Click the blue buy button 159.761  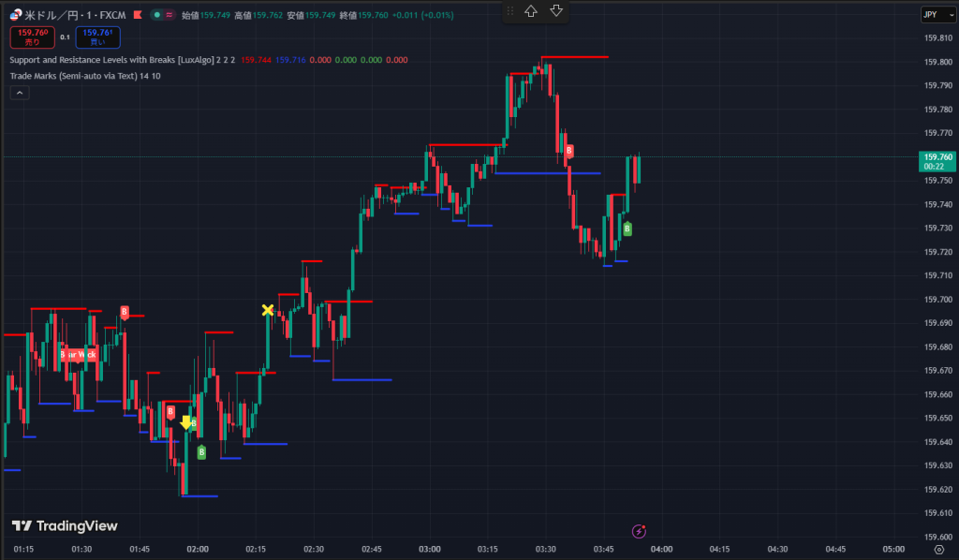pos(98,37)
